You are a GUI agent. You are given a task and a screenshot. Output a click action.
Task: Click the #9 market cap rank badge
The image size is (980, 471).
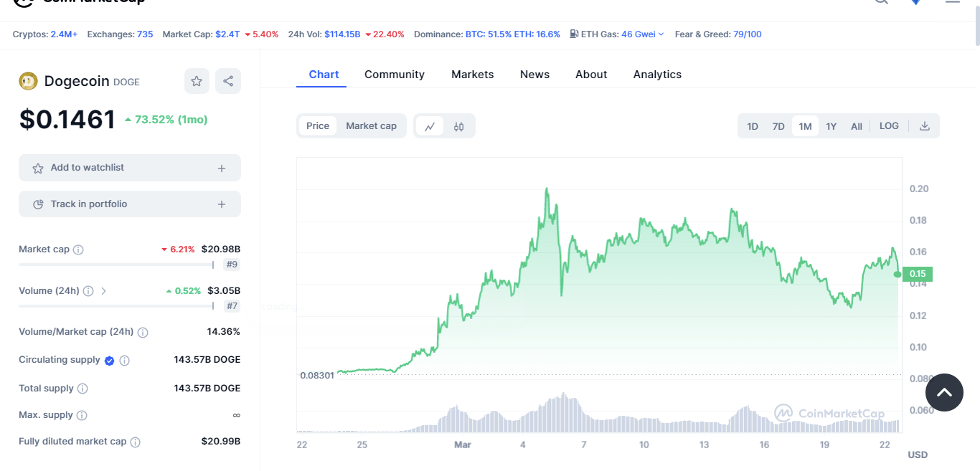[232, 265]
